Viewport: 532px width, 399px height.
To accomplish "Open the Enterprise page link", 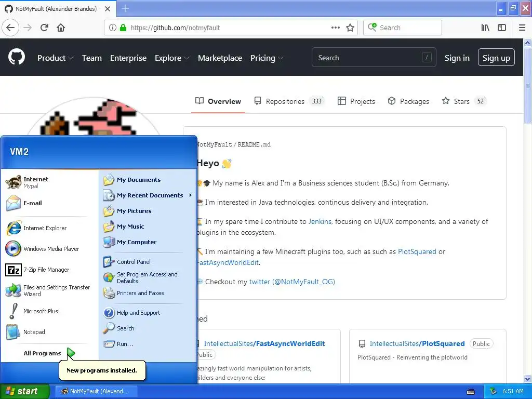I will coord(128,58).
